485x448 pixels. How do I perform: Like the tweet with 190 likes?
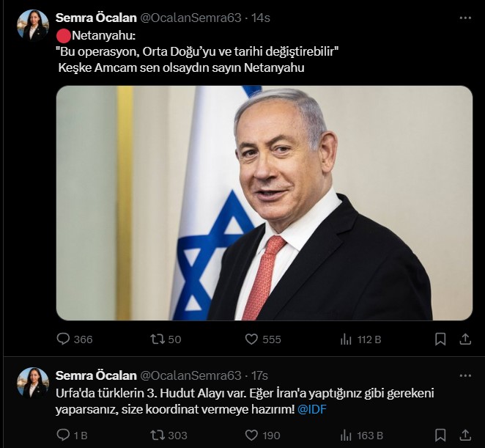[x=262, y=436]
